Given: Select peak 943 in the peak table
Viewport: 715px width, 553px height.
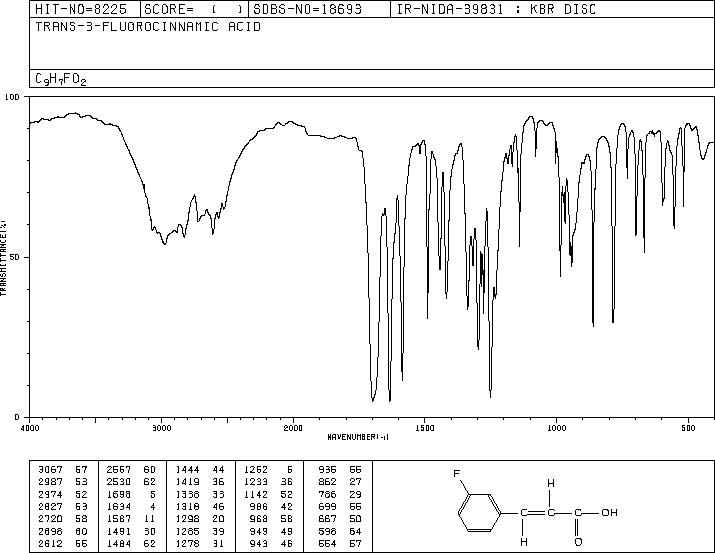Looking at the screenshot, I should pyautogui.click(x=259, y=543).
